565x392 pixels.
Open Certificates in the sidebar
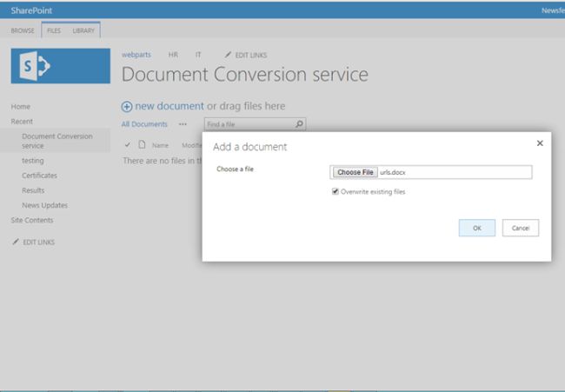tap(39, 176)
